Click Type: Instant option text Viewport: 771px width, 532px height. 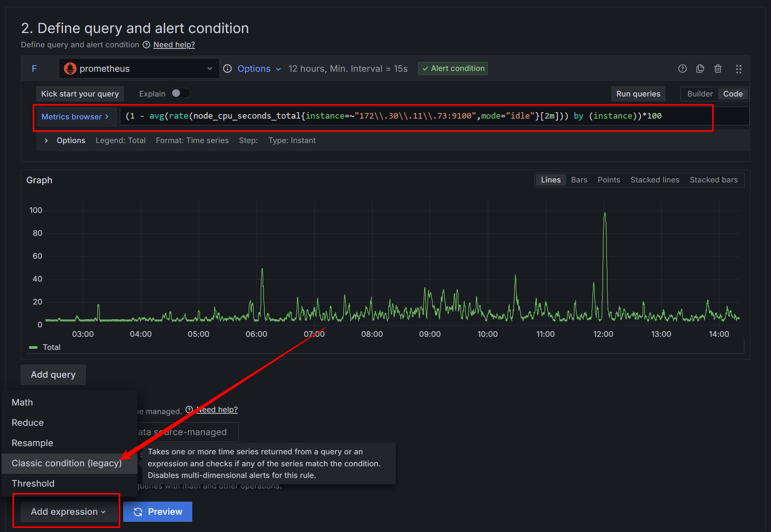coord(292,140)
